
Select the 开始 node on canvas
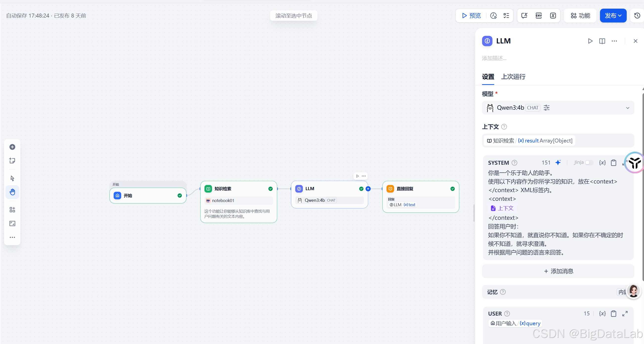[148, 195]
